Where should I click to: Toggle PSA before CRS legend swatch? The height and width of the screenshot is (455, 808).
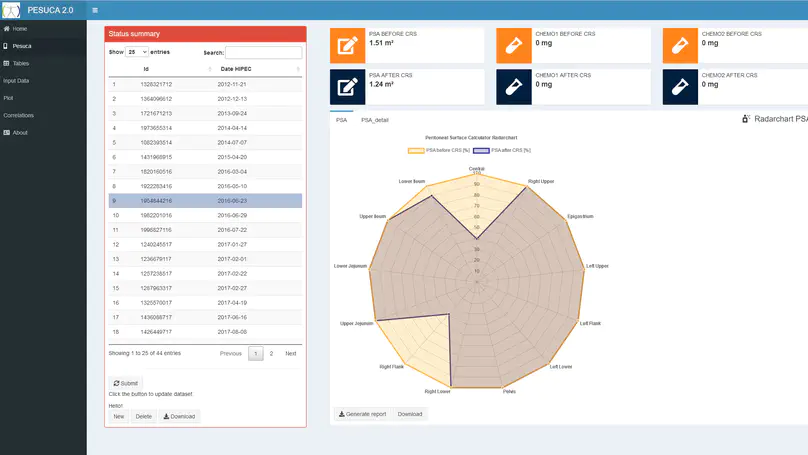tap(416, 150)
